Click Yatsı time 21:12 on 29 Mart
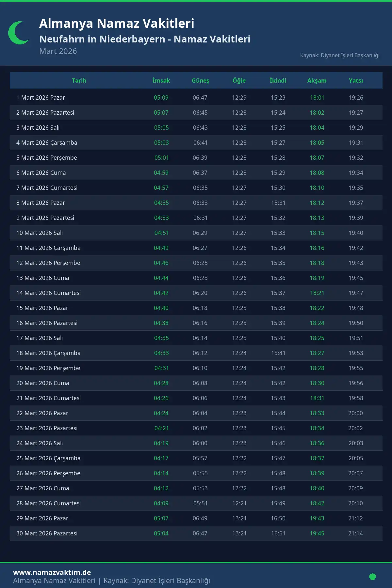The width and height of the screenshot is (392, 588). point(355,518)
